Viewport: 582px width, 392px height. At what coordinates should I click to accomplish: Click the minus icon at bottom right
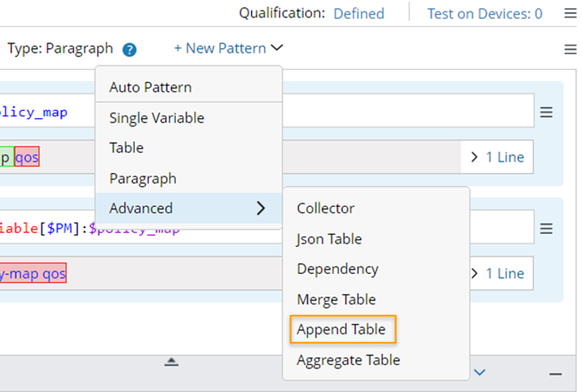click(556, 374)
